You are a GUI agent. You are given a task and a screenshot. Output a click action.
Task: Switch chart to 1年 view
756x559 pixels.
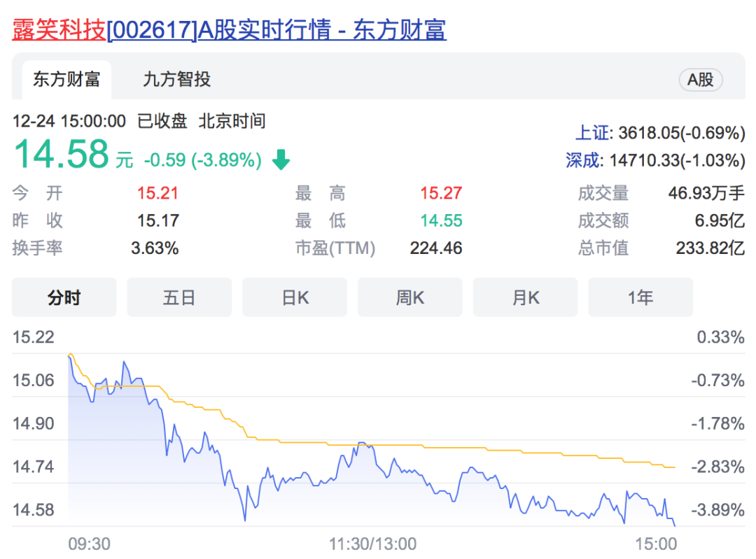click(x=640, y=297)
